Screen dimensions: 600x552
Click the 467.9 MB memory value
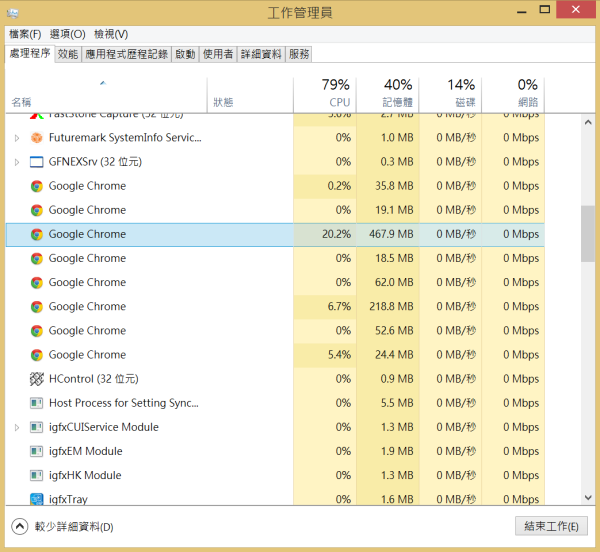coord(391,234)
